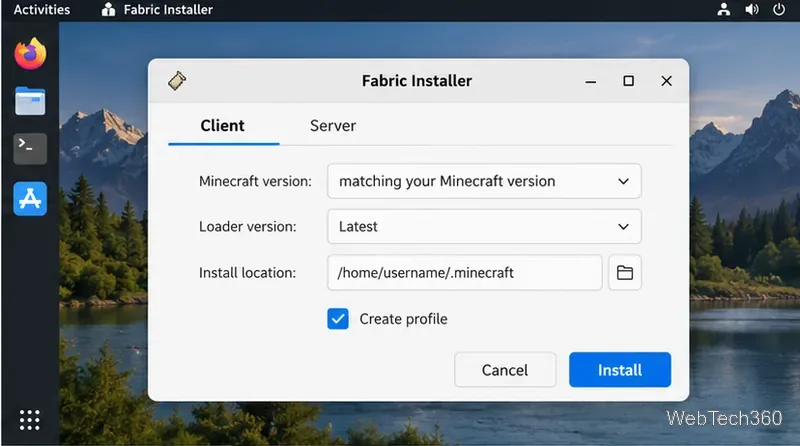Toggle the Create profile checkbox

(338, 319)
